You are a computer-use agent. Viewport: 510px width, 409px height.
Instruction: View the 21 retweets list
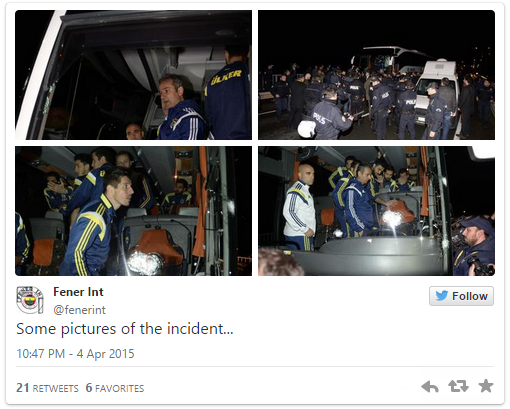[47, 388]
